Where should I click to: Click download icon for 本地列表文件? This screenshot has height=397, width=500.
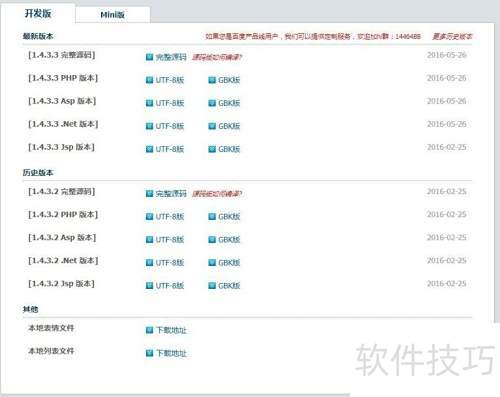(149, 353)
